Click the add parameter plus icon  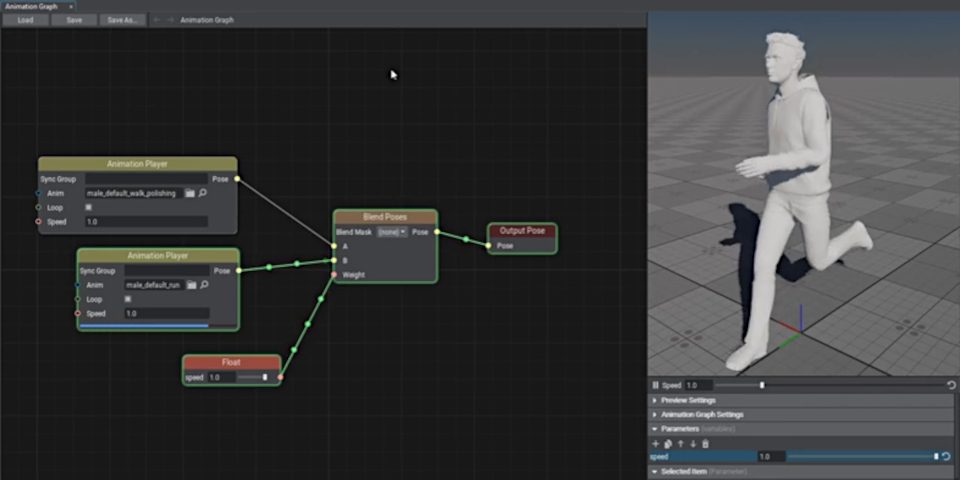[x=656, y=443]
